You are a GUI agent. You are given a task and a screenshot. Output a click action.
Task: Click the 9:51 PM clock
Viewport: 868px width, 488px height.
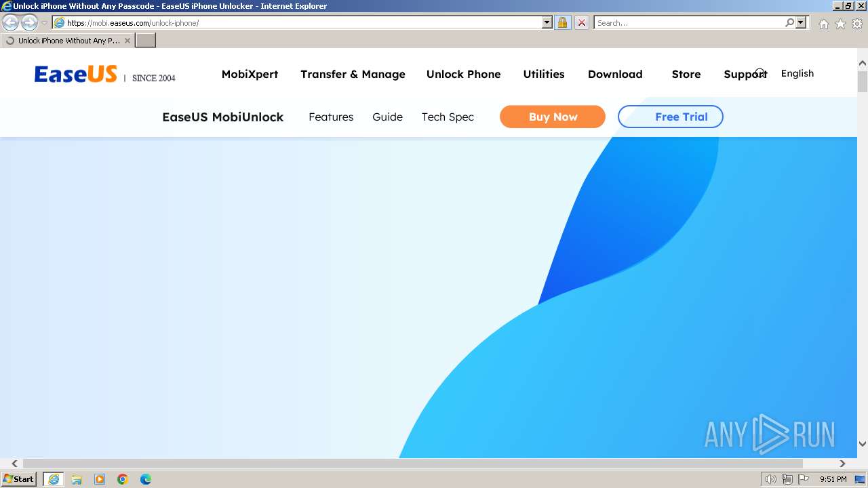(x=833, y=479)
